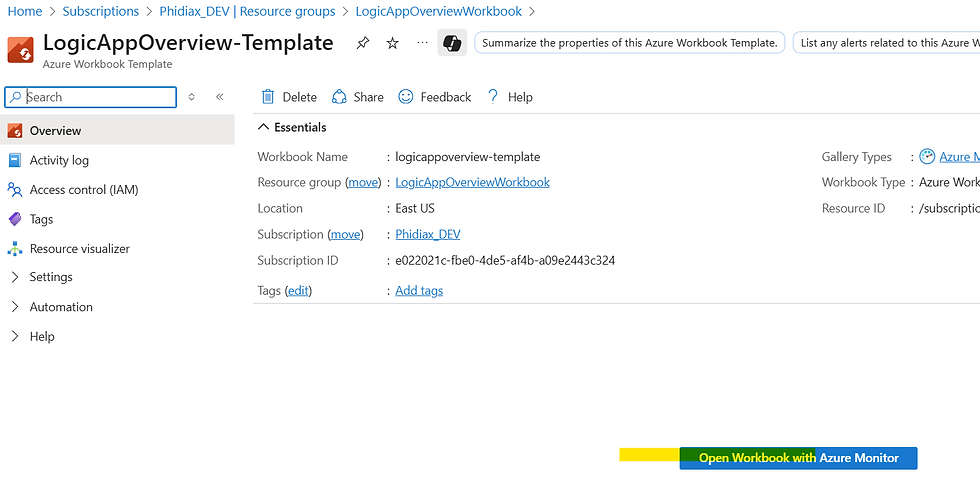The image size is (980, 486).
Task: Open LogicAppOverviewWorkbook resource group link in Essentials
Action: pyautogui.click(x=472, y=182)
